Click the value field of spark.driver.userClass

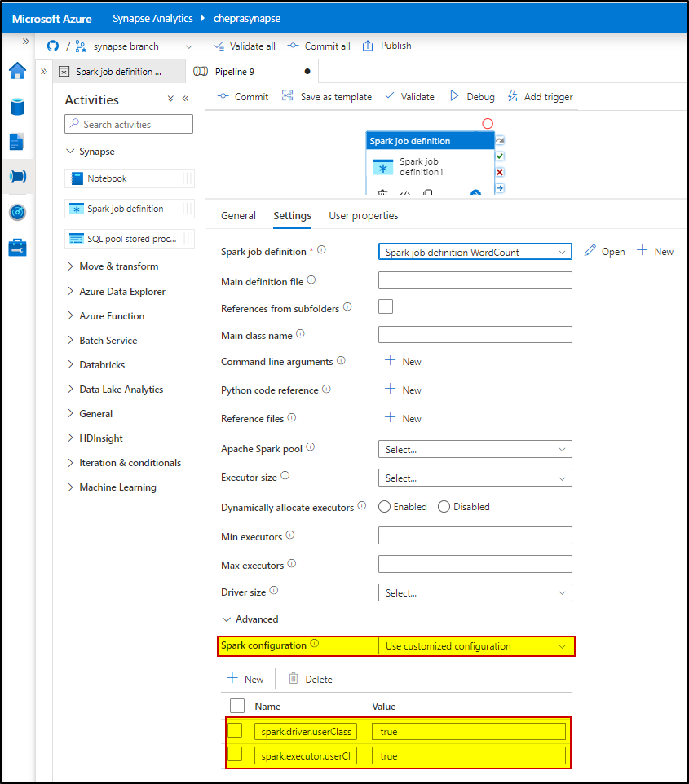coord(468,732)
